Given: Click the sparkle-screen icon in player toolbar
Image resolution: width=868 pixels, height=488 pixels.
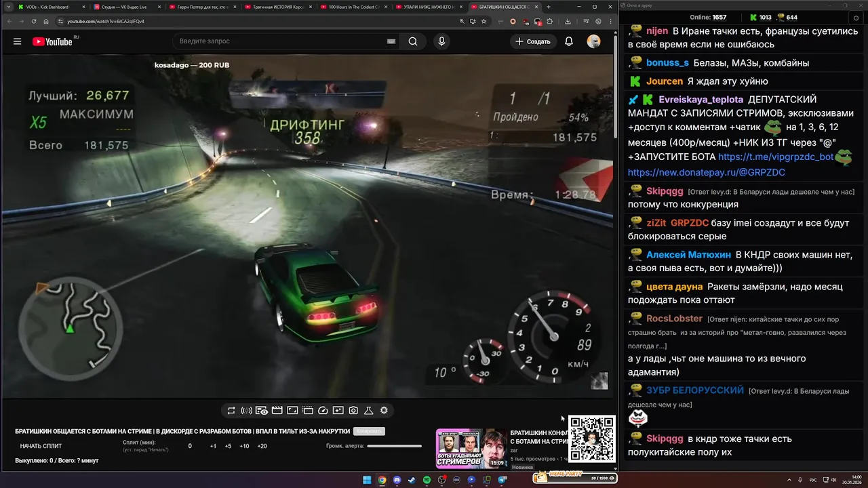Looking at the screenshot, I should (x=338, y=411).
